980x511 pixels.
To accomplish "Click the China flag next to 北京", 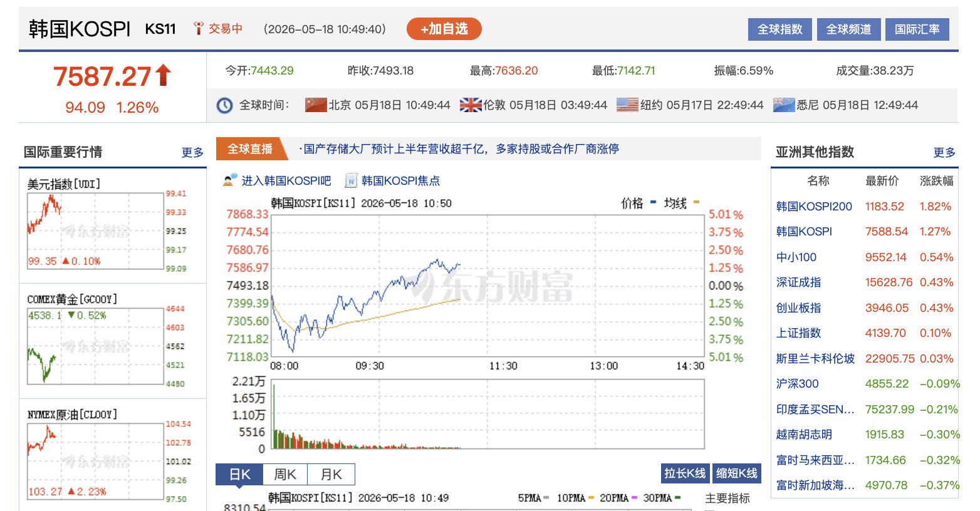I will pyautogui.click(x=316, y=105).
